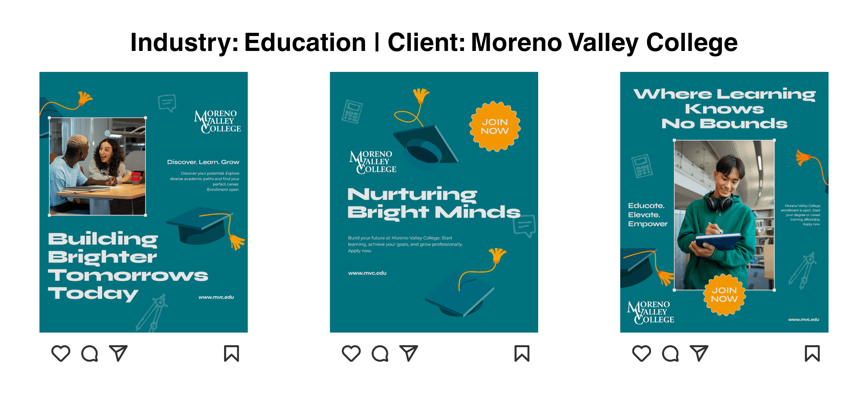Click www.mvc.edu link on the third post
Viewport: 868px width, 395px height.
(804, 320)
